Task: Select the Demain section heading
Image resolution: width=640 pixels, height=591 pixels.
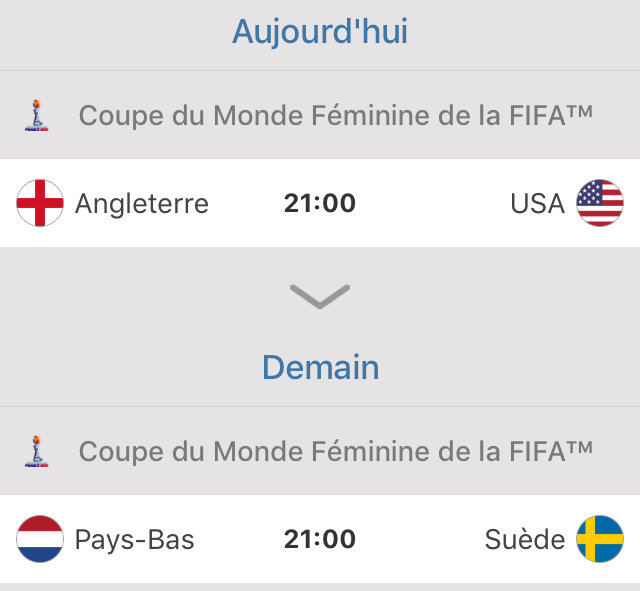Action: point(320,367)
